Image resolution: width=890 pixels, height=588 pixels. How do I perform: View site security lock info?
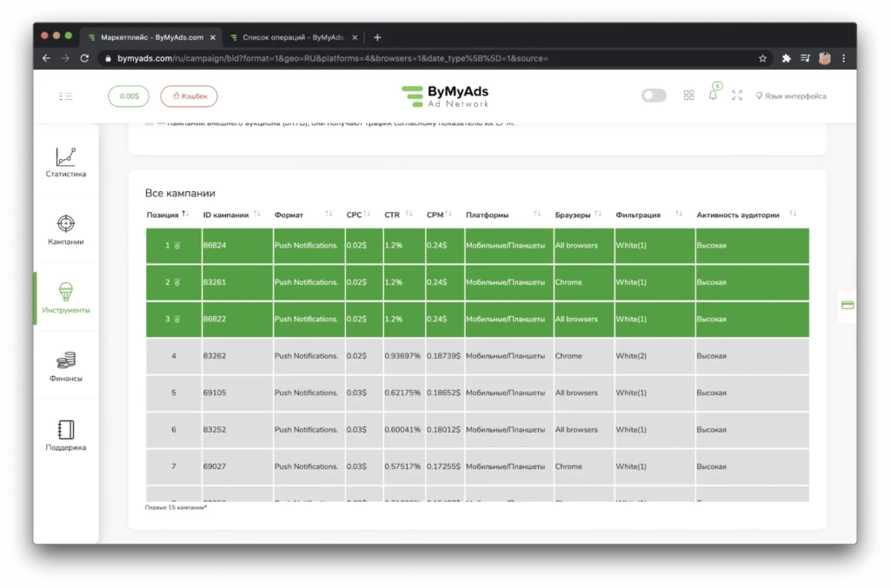(x=108, y=58)
